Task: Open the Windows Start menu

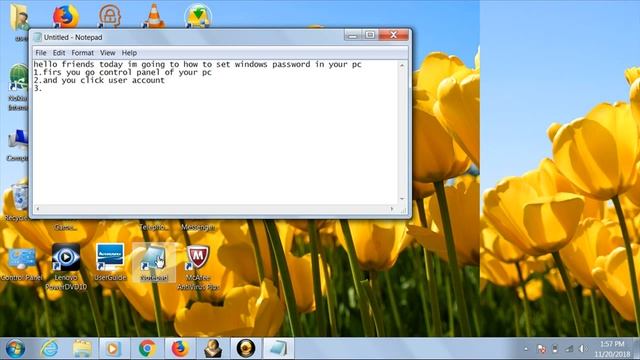Action: [x=15, y=349]
